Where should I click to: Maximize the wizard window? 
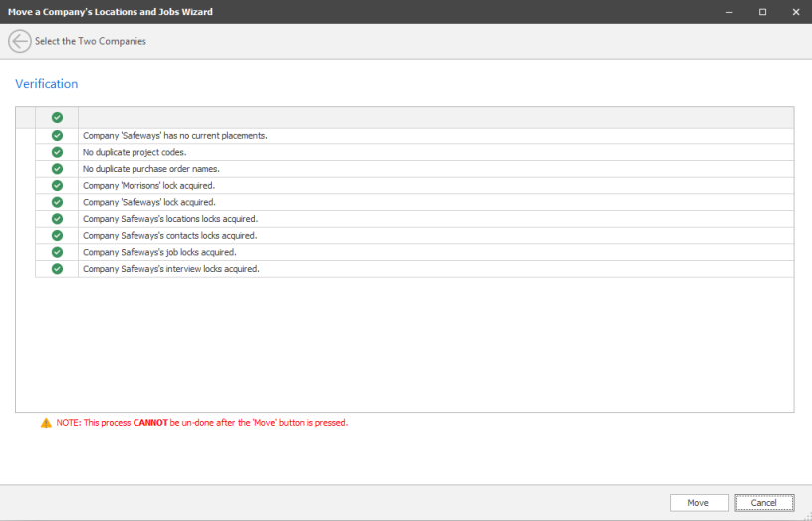pos(762,12)
